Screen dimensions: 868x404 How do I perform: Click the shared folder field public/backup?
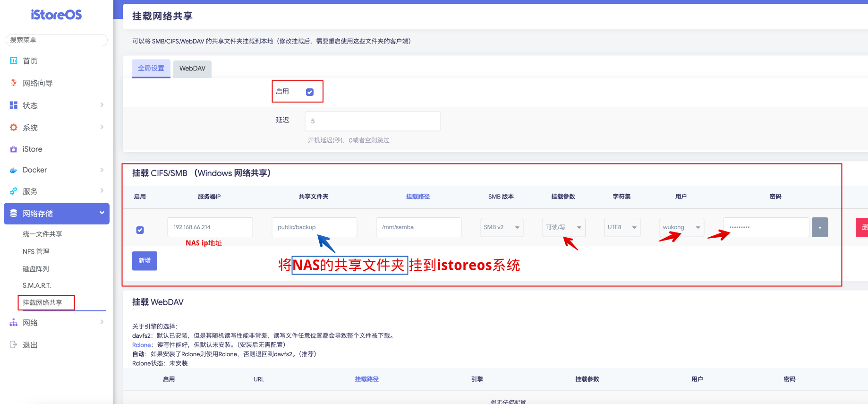[315, 227]
